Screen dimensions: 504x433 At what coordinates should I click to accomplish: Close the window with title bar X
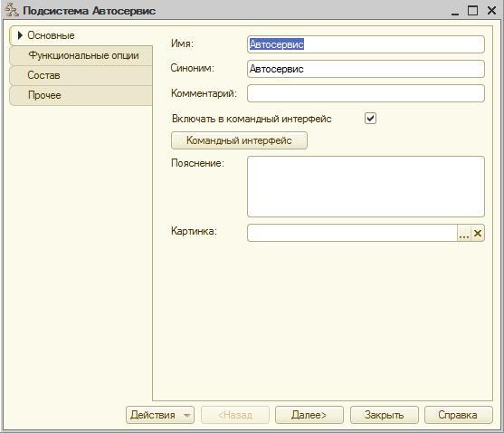click(491, 10)
